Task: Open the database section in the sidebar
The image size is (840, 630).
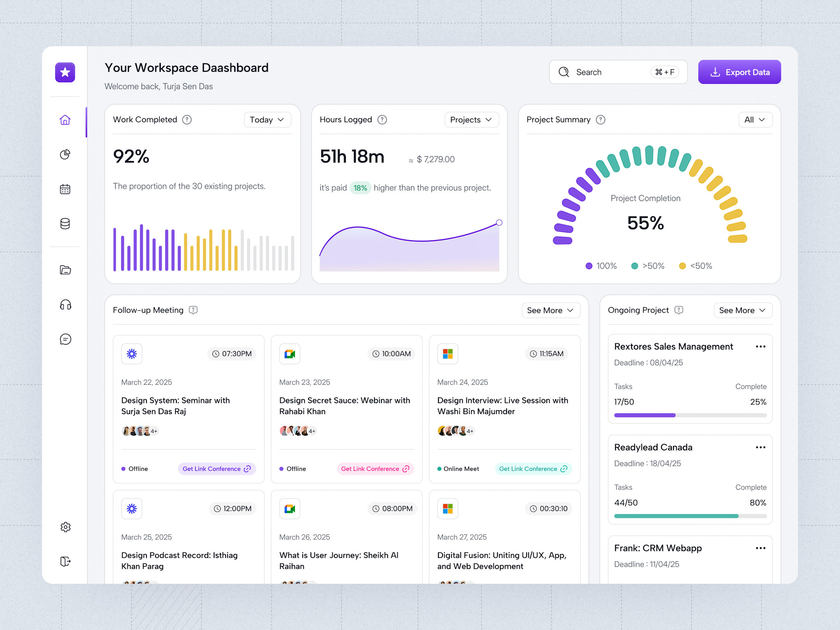Action: point(65,223)
